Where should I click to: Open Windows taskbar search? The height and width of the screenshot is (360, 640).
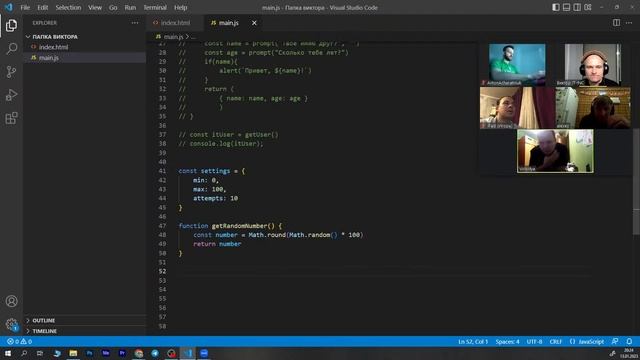(x=24, y=353)
